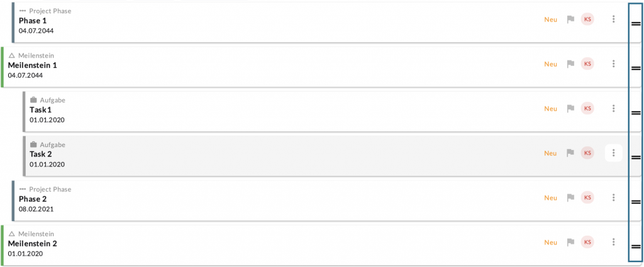Click the flag icon on Phase 1
The image size is (644, 267).
click(x=570, y=19)
